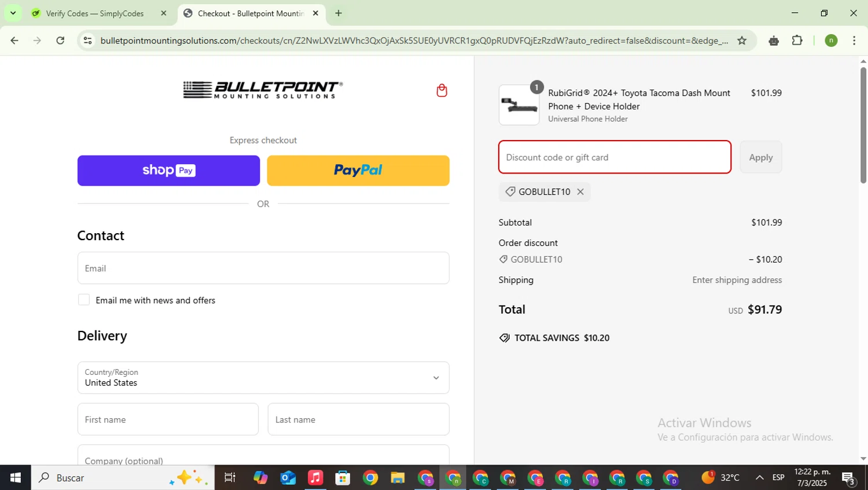This screenshot has height=490, width=868.
Task: Open Microsoft Store from the taskbar
Action: (343, 478)
